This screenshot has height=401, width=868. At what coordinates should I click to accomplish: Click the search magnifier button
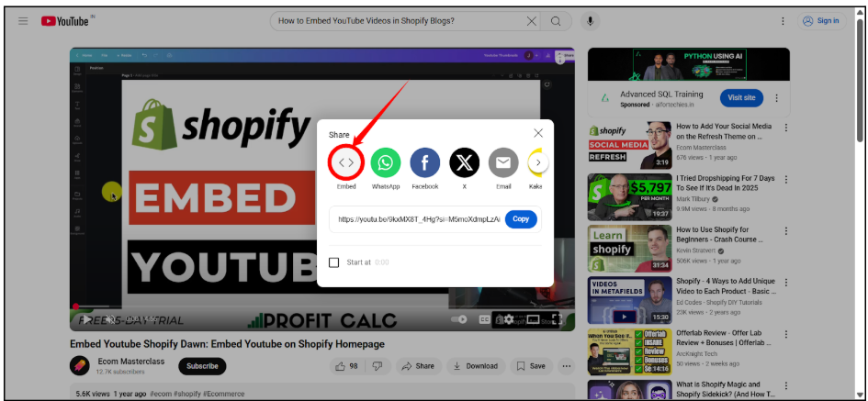556,21
